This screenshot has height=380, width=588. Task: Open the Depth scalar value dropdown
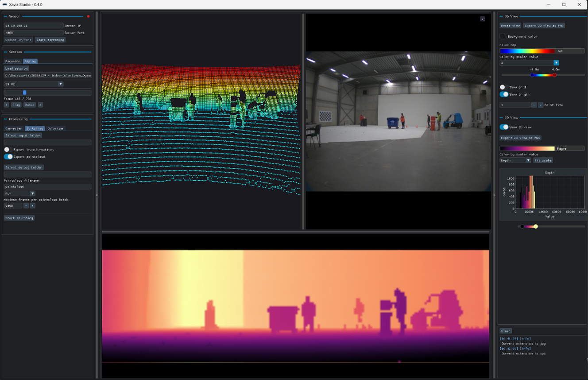(x=514, y=160)
